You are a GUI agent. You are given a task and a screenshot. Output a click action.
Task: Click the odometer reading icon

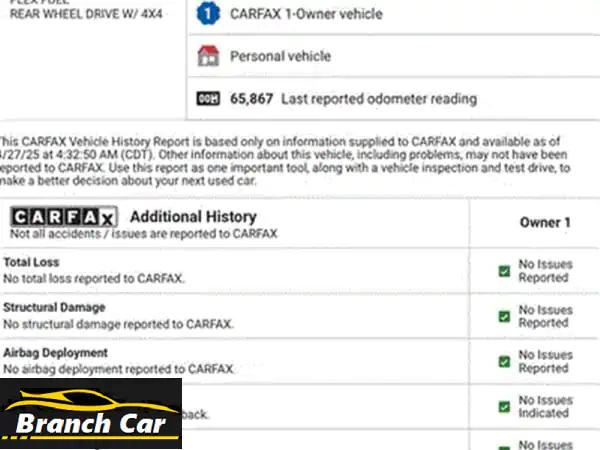(208, 99)
